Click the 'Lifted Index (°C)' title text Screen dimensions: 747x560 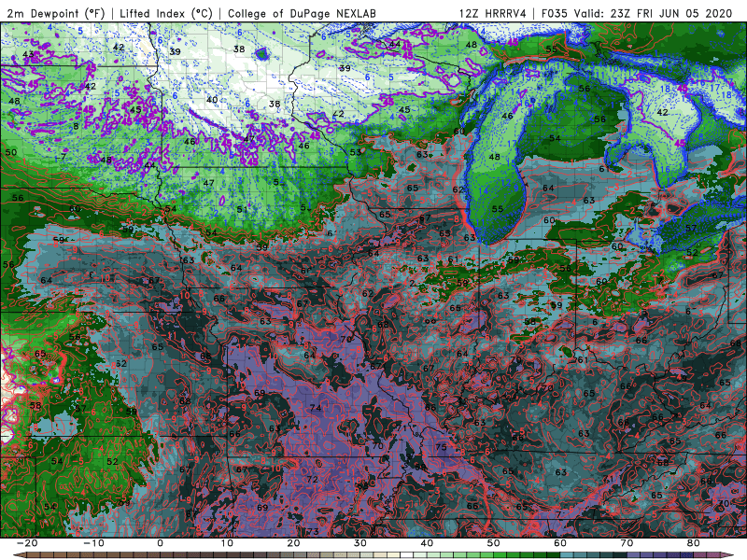pos(166,14)
